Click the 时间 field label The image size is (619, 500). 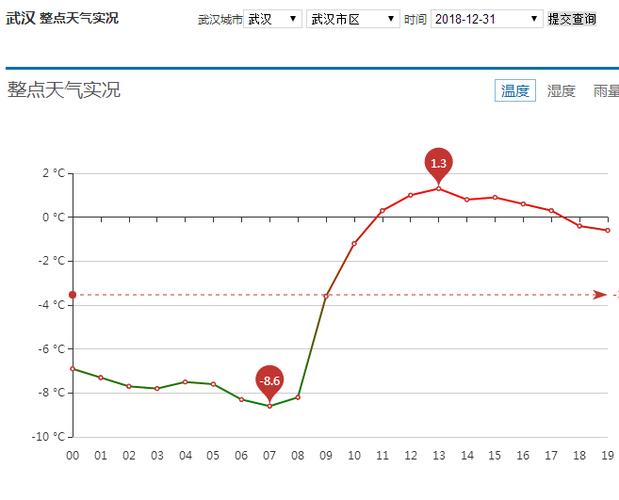[x=415, y=19]
